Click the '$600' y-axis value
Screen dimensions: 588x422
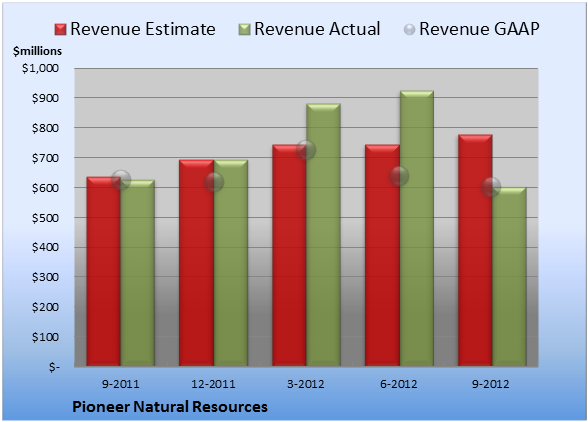coord(45,188)
